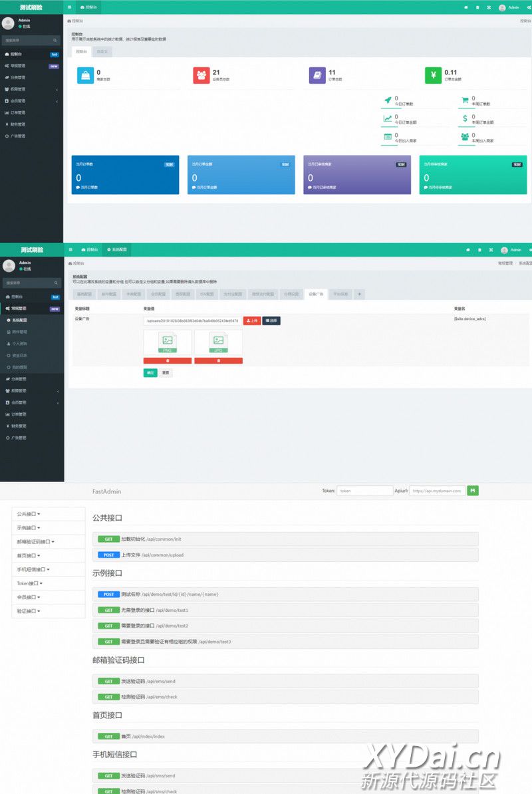Viewport: 532px width, 794px height.
Task: Click the dashboard sidebar menu search field
Action: 31,40
